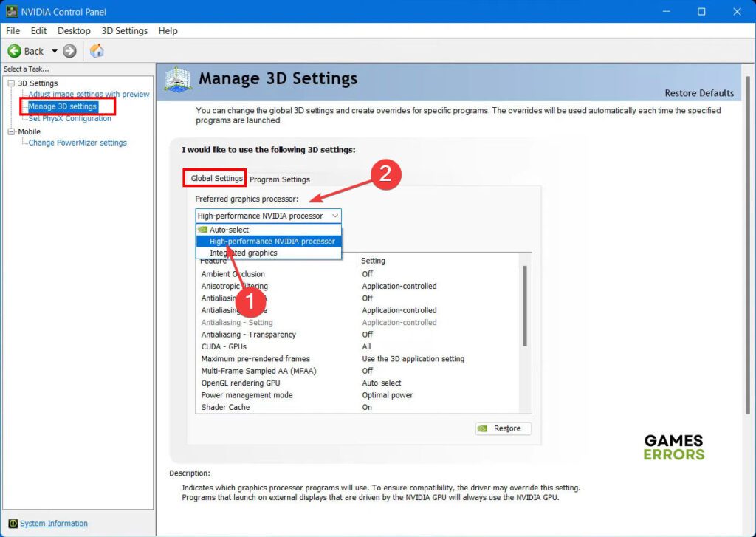The image size is (756, 537).
Task: Select the NVIDIA icon beside Auto-select option
Action: click(x=202, y=230)
